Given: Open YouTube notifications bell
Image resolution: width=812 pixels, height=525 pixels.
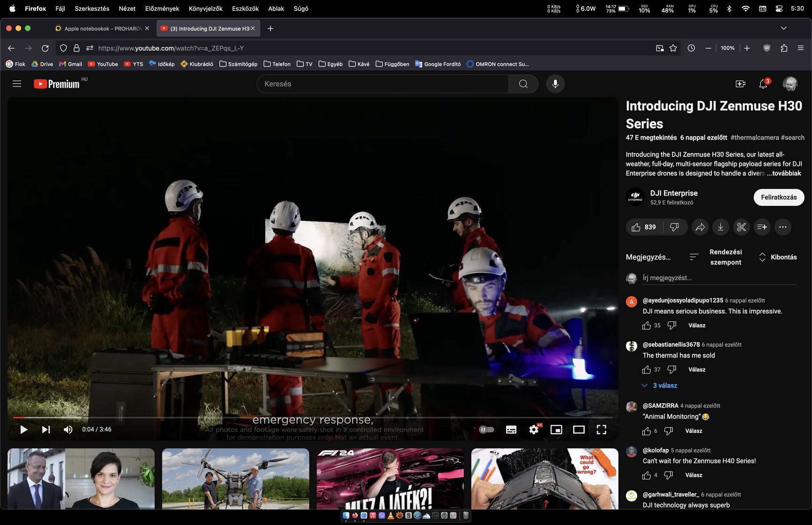Looking at the screenshot, I should (763, 84).
